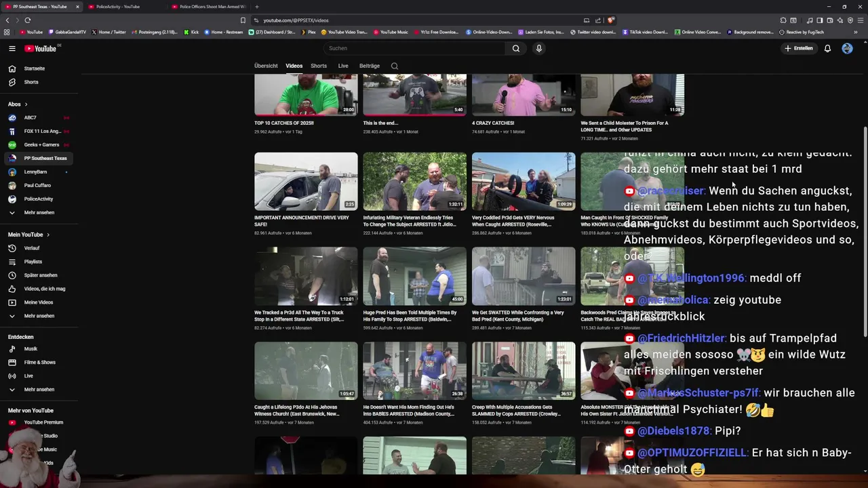Open the notifications bell

(x=827, y=48)
